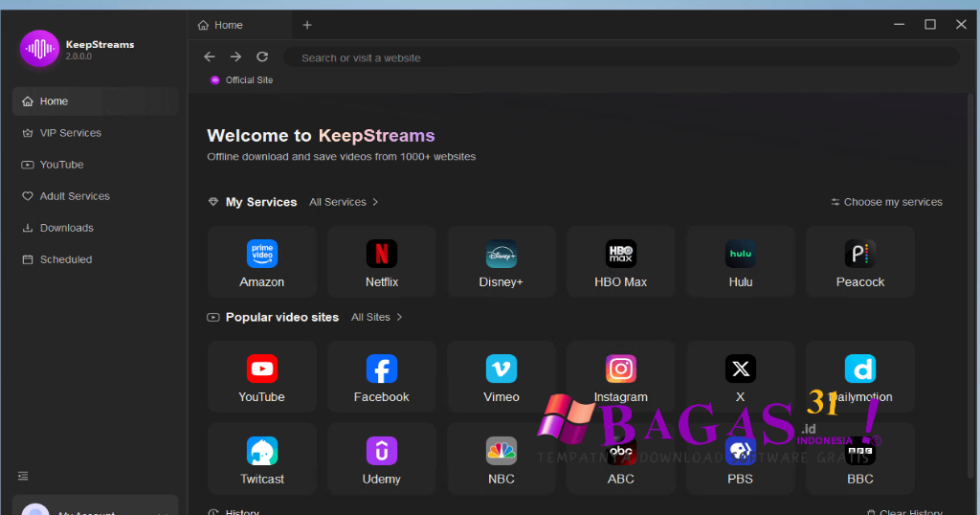Open the Peacock service tile
This screenshot has width=980, height=515.
click(x=860, y=262)
